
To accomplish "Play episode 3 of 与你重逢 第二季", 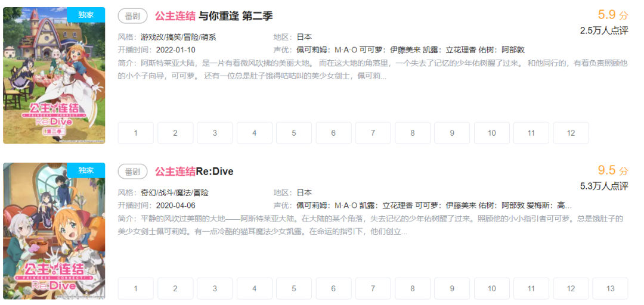I will (215, 133).
